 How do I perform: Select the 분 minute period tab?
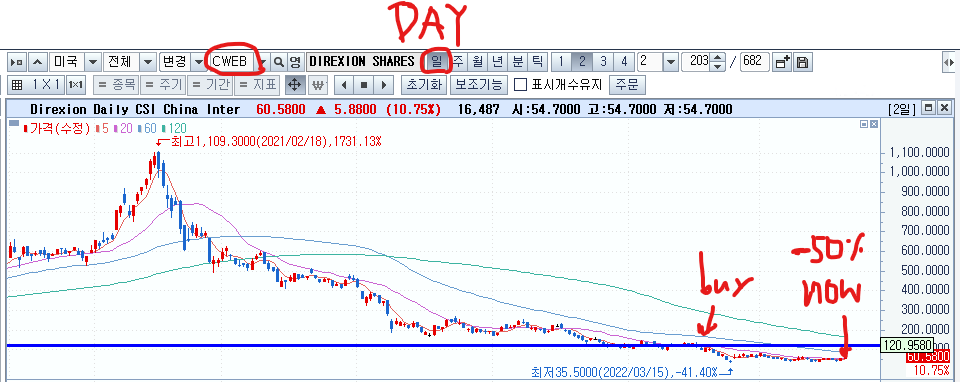click(517, 61)
